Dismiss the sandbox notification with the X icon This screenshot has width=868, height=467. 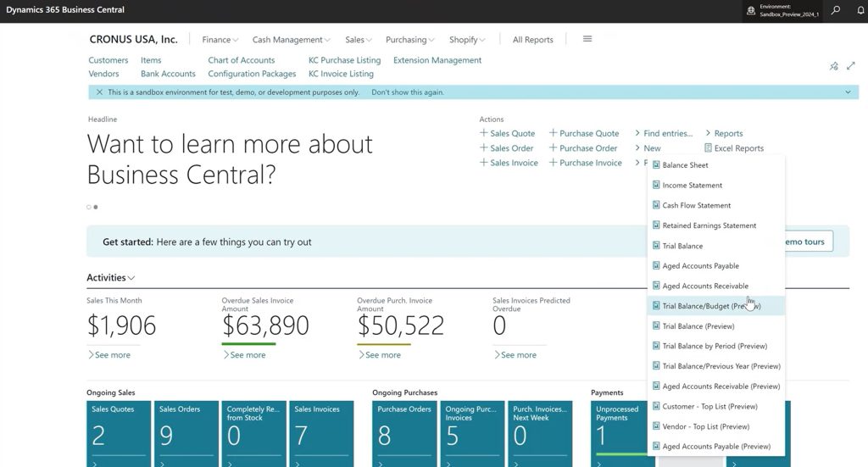pyautogui.click(x=99, y=92)
